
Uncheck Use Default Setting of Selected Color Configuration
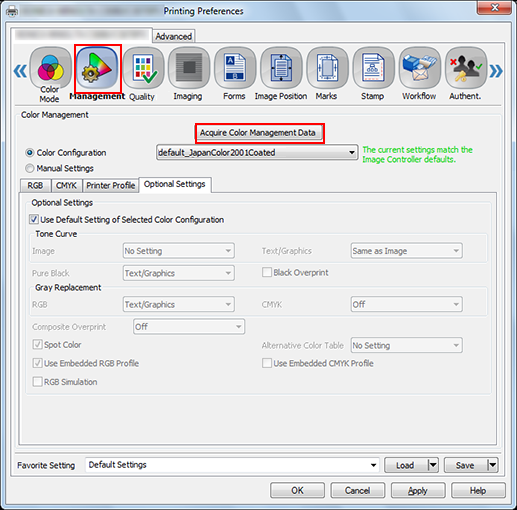[x=34, y=219]
